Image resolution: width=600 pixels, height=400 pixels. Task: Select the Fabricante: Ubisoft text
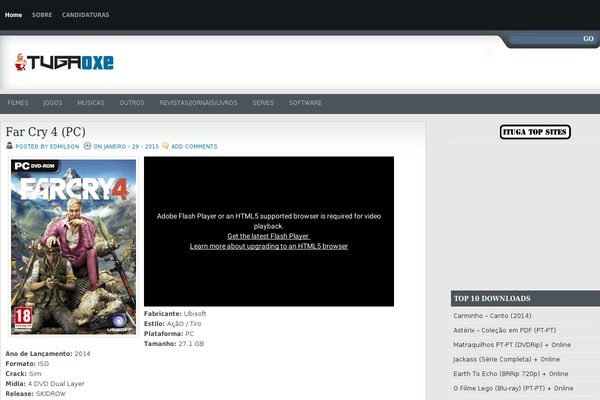pyautogui.click(x=175, y=313)
